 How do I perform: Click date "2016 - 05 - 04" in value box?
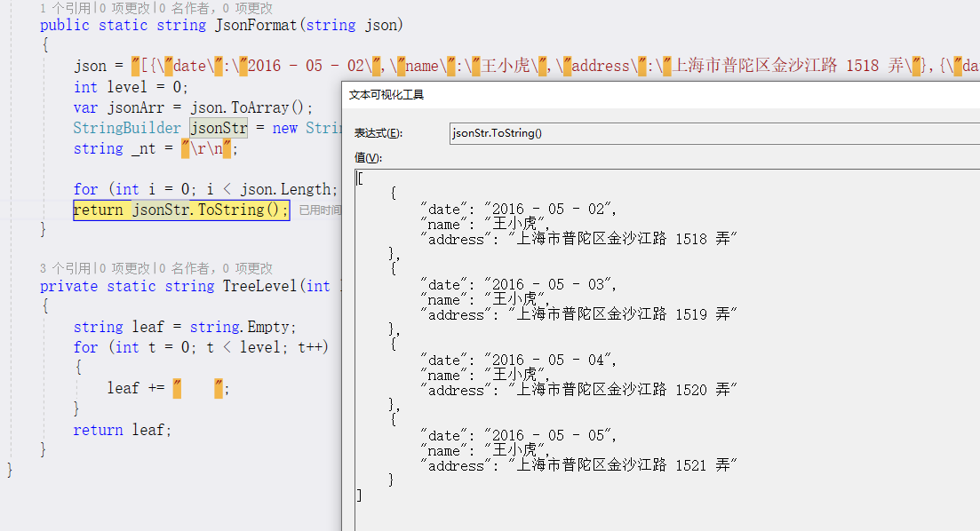pyautogui.click(x=550, y=360)
